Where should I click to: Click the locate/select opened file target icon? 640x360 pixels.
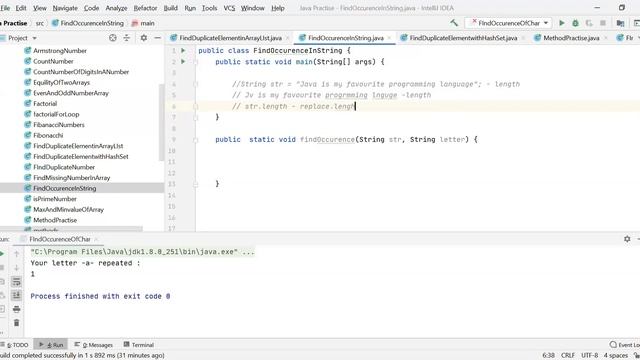pos(113,38)
